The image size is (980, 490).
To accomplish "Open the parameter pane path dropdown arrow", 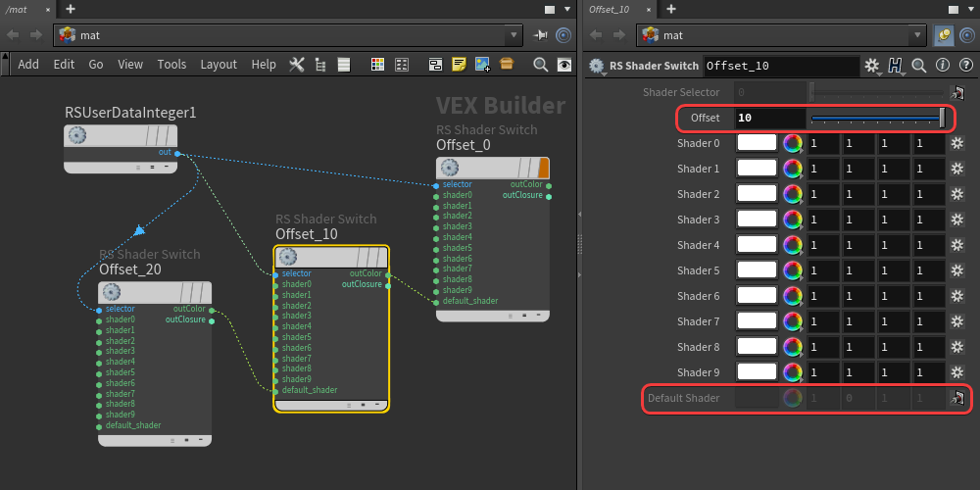I will point(917,35).
